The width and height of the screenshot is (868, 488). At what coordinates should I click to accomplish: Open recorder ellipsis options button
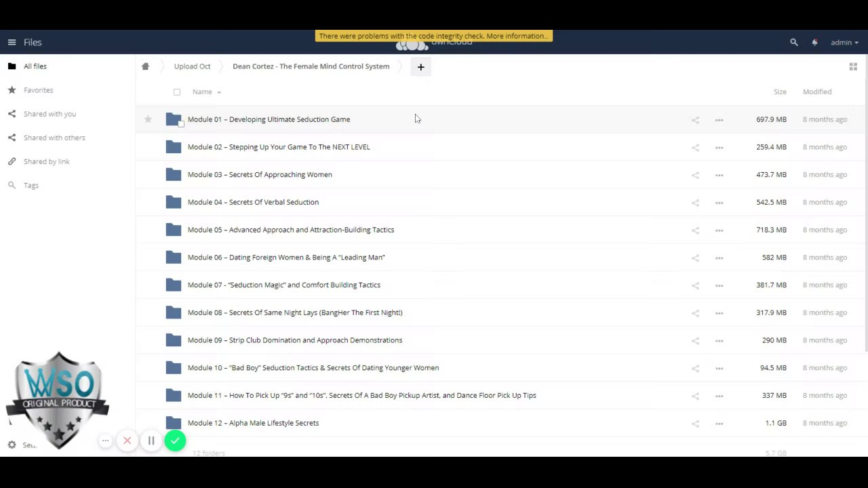click(105, 441)
